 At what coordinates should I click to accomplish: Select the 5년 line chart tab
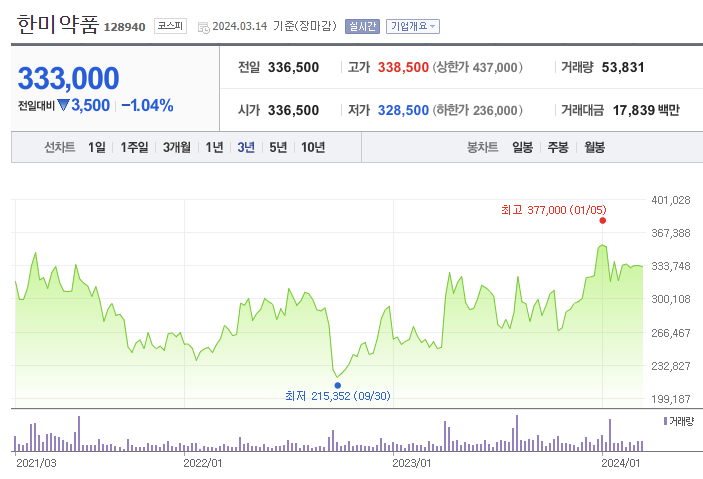278,147
